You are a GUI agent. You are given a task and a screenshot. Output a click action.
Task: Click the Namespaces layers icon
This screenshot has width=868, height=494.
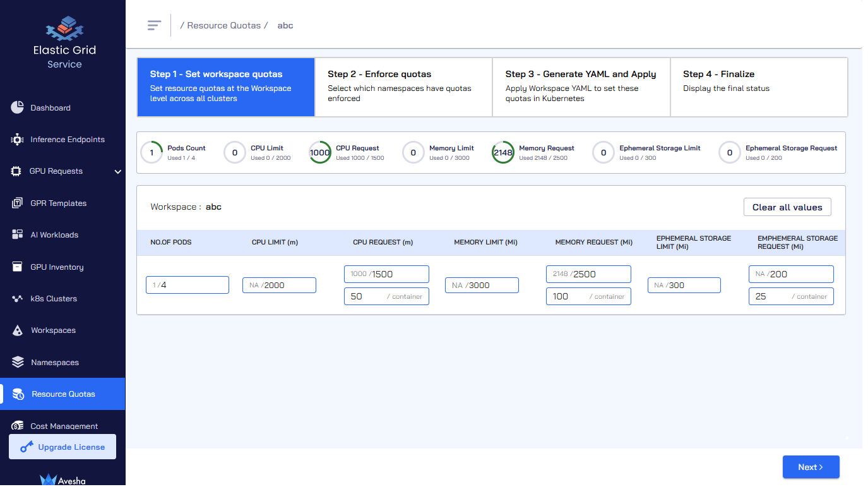(18, 363)
